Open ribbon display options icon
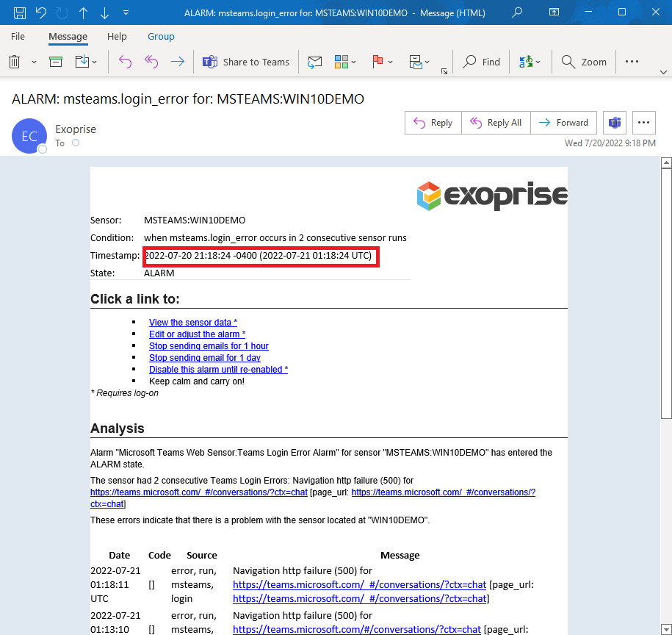The height and width of the screenshot is (635, 672). [x=554, y=12]
